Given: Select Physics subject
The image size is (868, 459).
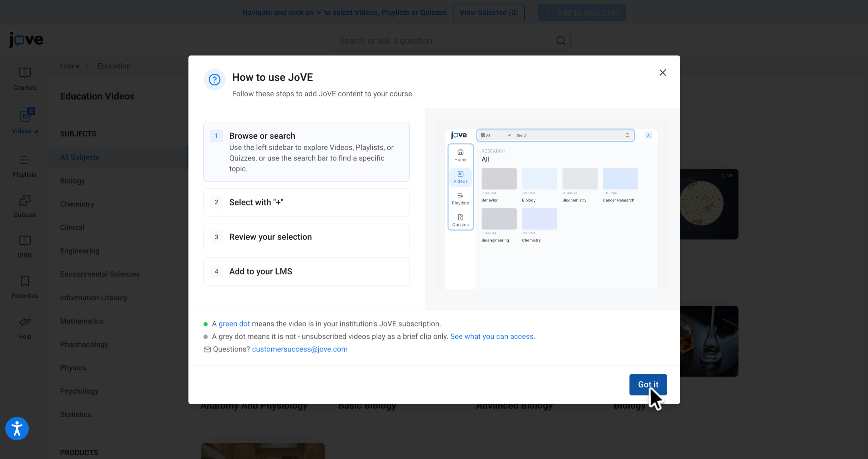Looking at the screenshot, I should click(x=73, y=368).
